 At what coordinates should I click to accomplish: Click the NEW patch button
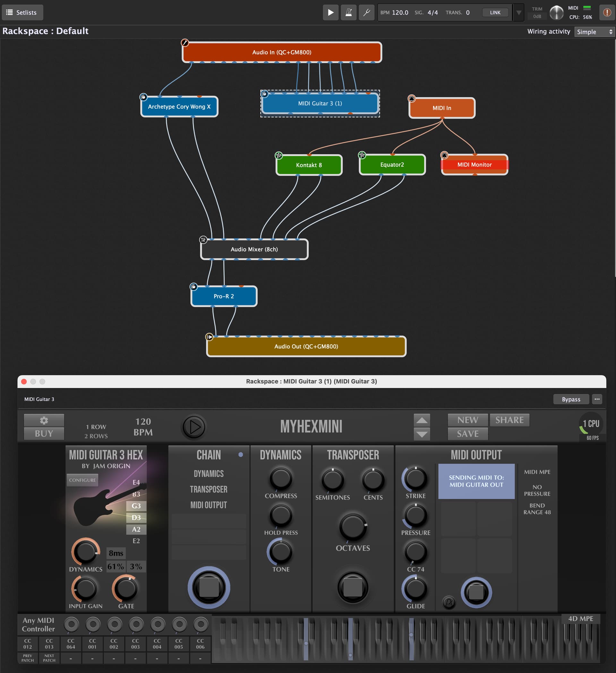coord(467,420)
